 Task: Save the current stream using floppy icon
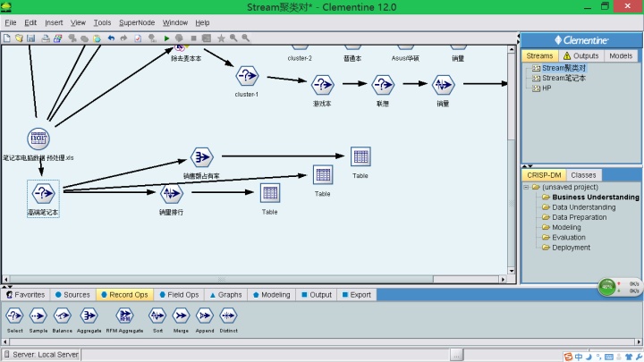point(30,38)
